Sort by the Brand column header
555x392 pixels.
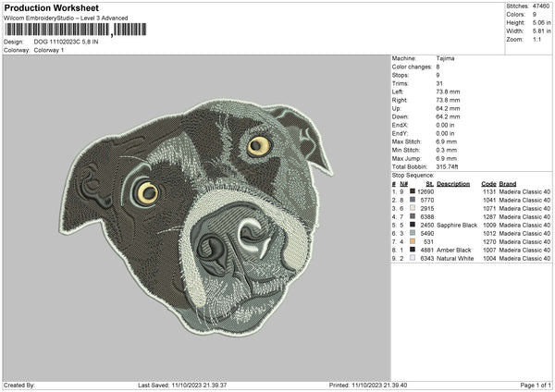[509, 183]
